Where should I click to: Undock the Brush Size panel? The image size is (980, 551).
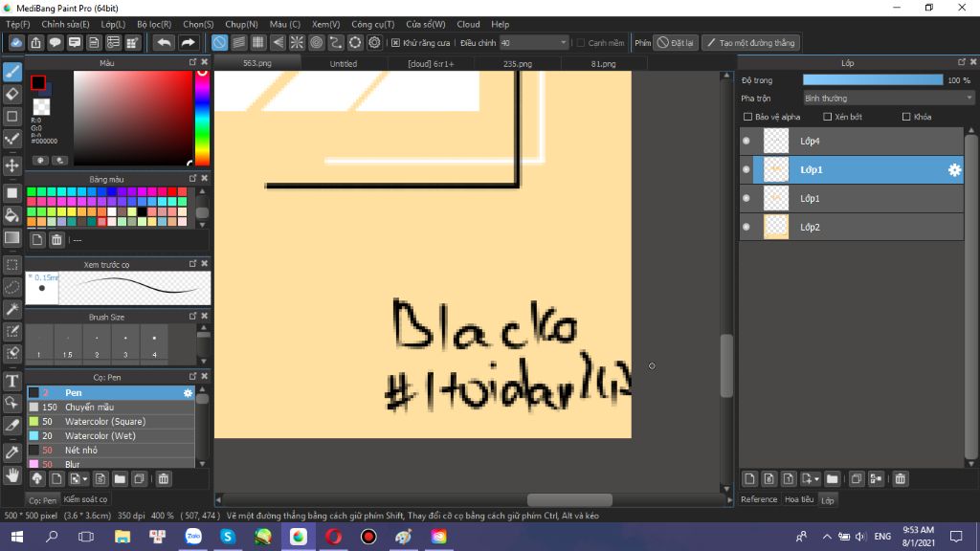tap(192, 316)
